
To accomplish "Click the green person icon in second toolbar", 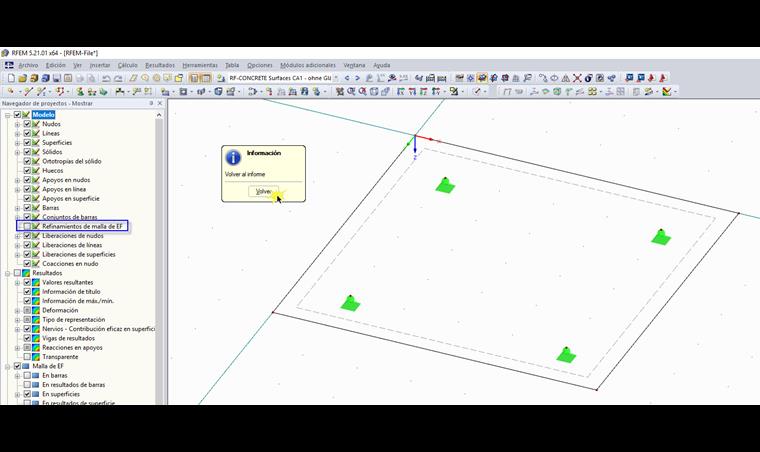I will point(80,92).
